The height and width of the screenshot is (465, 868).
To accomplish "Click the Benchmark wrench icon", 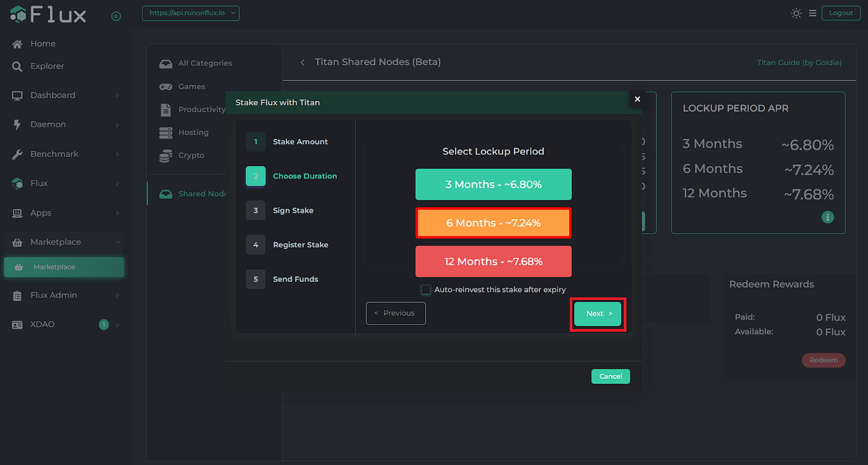I will (17, 154).
